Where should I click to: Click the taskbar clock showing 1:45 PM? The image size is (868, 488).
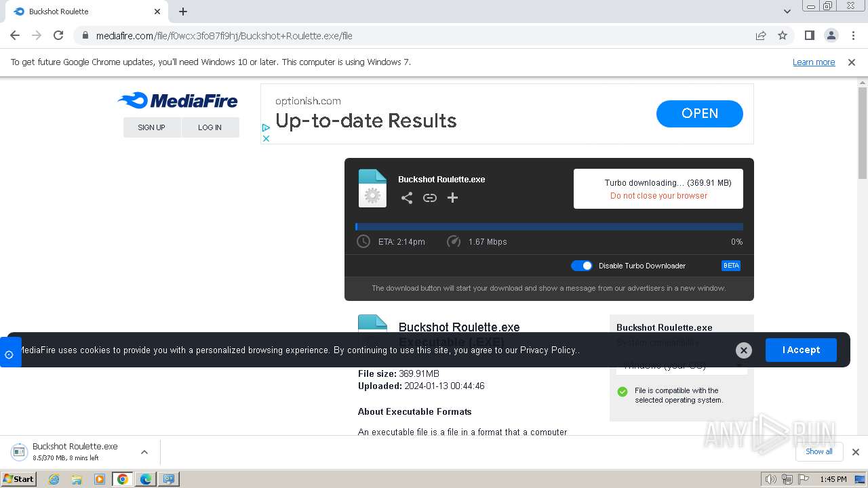[833, 479]
